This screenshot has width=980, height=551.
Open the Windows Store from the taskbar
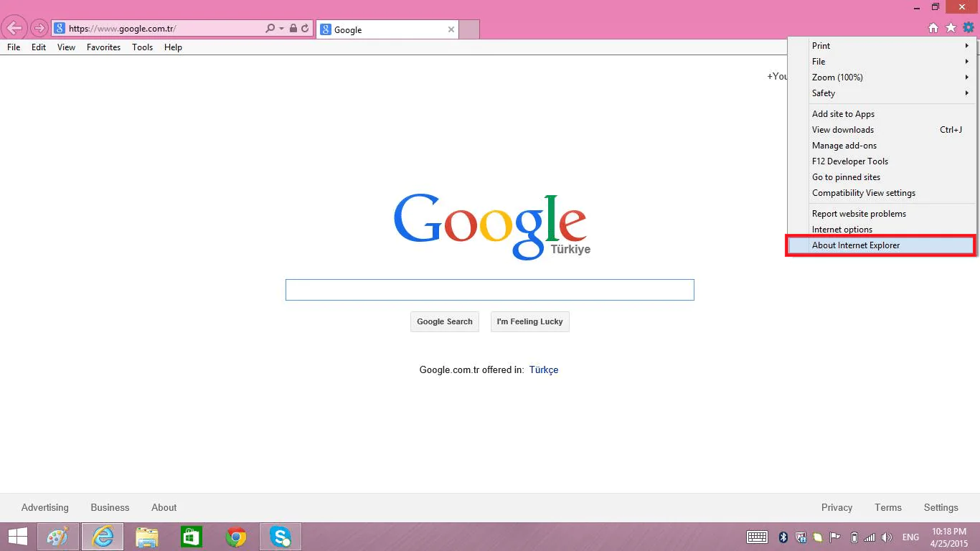(191, 536)
